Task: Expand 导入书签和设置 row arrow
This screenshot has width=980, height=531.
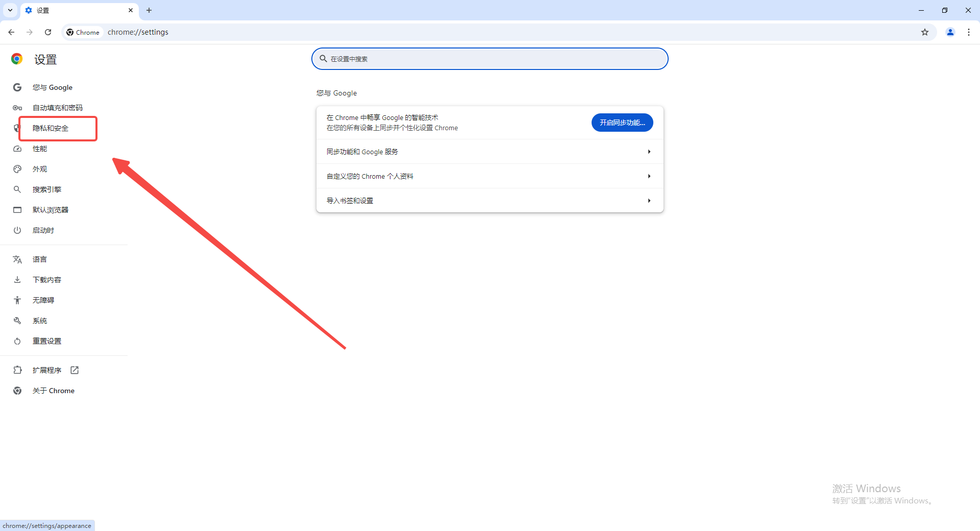Action: pyautogui.click(x=649, y=201)
